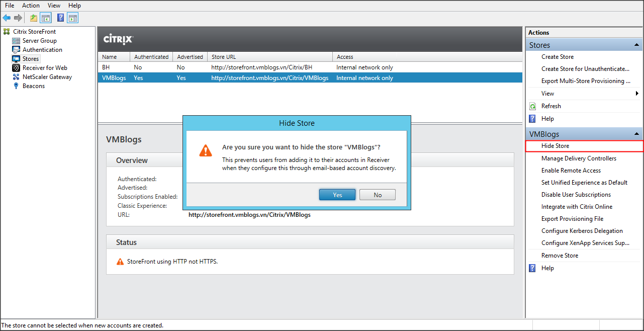Collapse the Stores section in Actions pane

636,45
